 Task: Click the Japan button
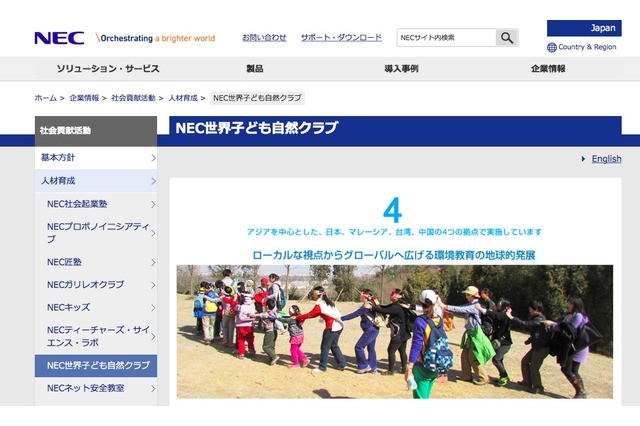tap(584, 28)
